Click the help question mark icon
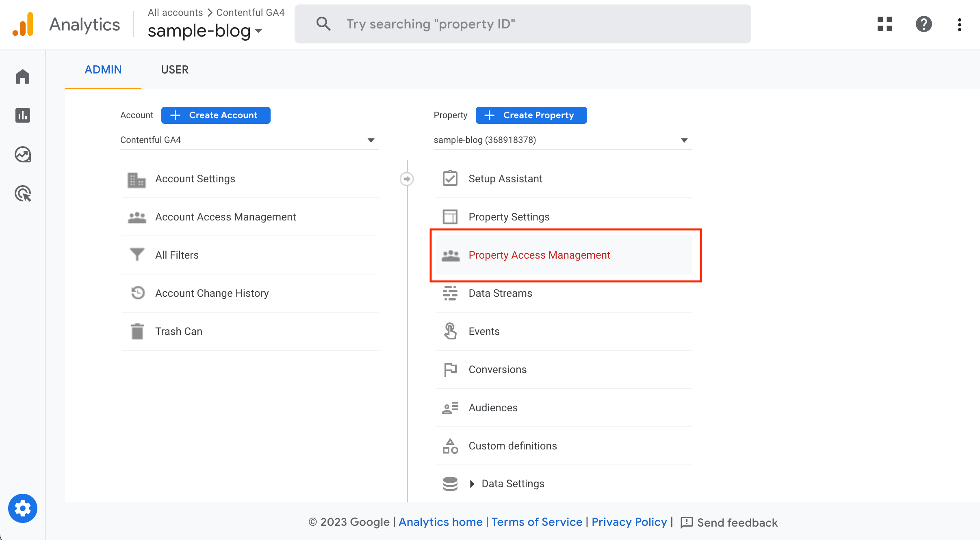 (924, 24)
